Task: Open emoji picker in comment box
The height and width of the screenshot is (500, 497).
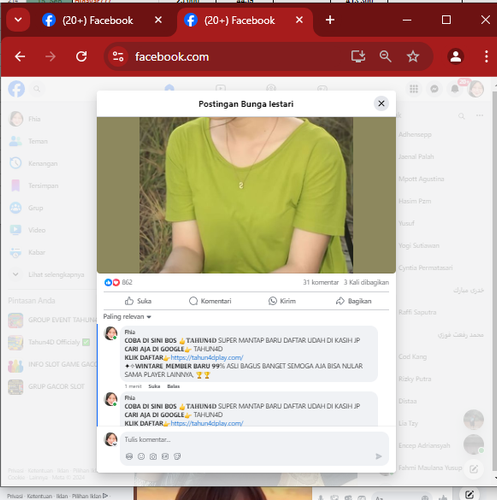Action: (x=141, y=456)
